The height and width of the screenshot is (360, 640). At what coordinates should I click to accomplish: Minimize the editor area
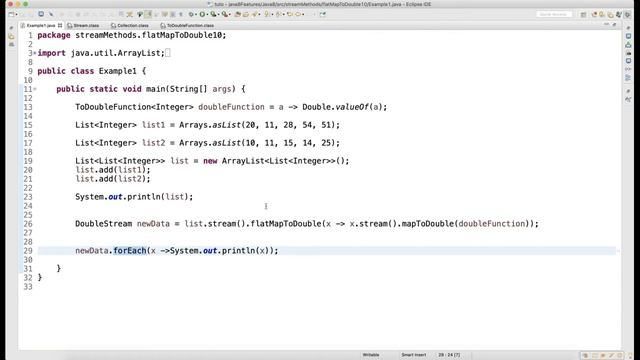607,25
